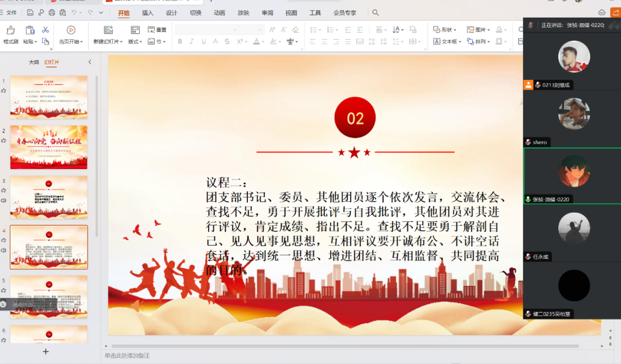Image resolution: width=621 pixels, height=364 pixels.
Task: Open the search magnifier in ribbon
Action: pos(375,13)
